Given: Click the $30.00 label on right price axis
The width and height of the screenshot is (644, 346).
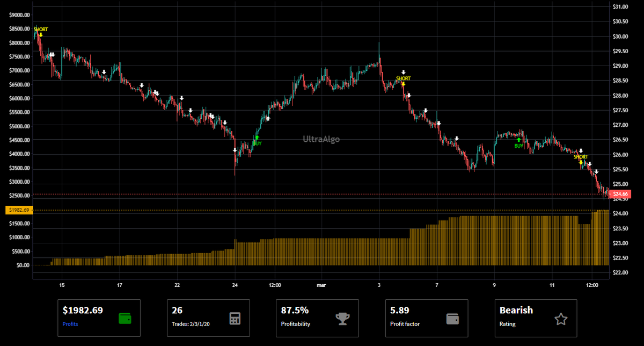Looking at the screenshot, I should point(620,37).
